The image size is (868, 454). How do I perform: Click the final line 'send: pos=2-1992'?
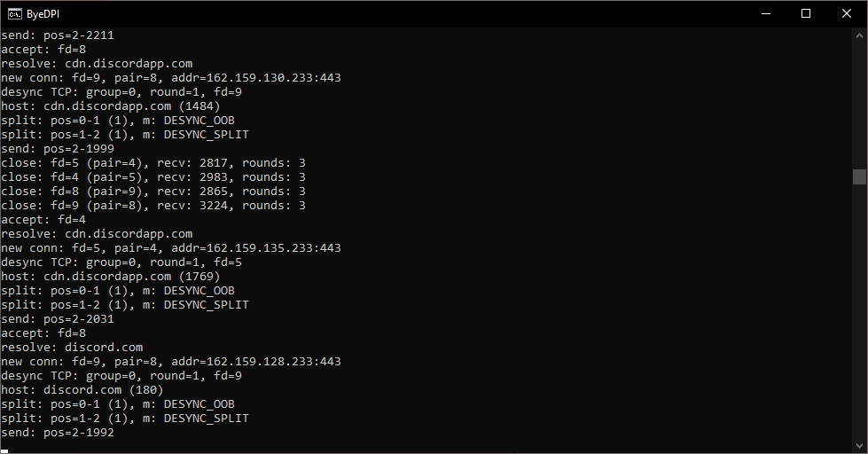coord(58,433)
